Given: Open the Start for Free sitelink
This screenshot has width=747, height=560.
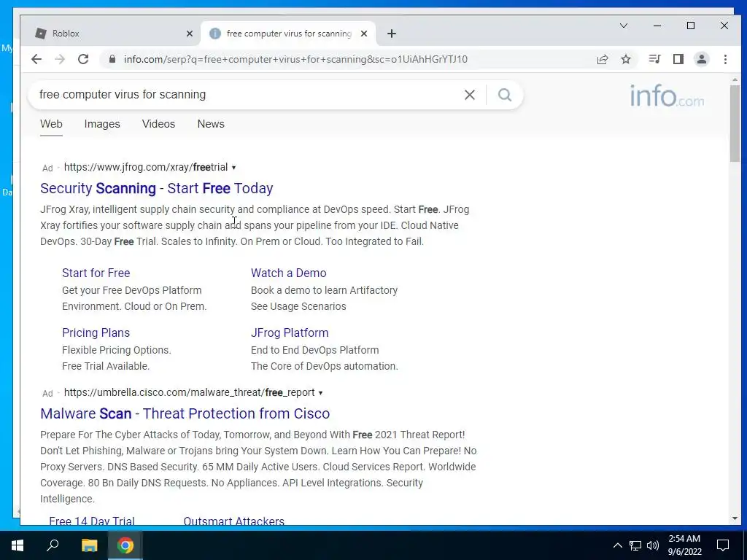Looking at the screenshot, I should [96, 273].
